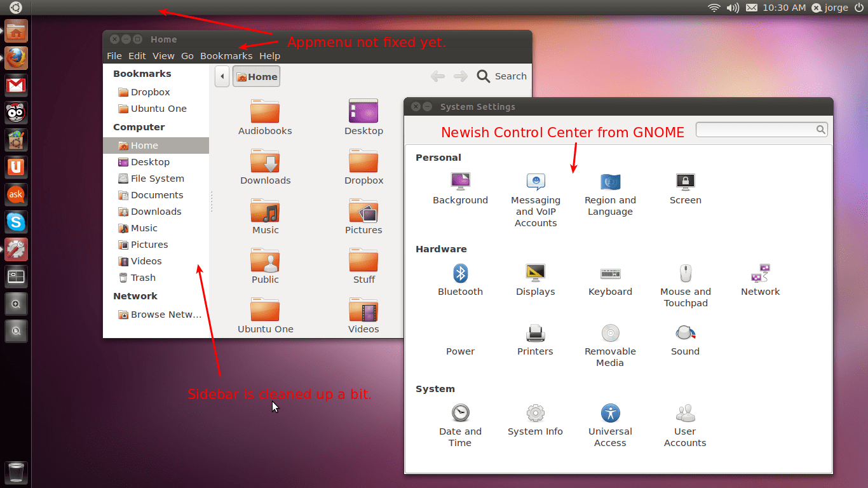The height and width of the screenshot is (488, 868).
Task: Open the Edit menu
Action: (137, 56)
